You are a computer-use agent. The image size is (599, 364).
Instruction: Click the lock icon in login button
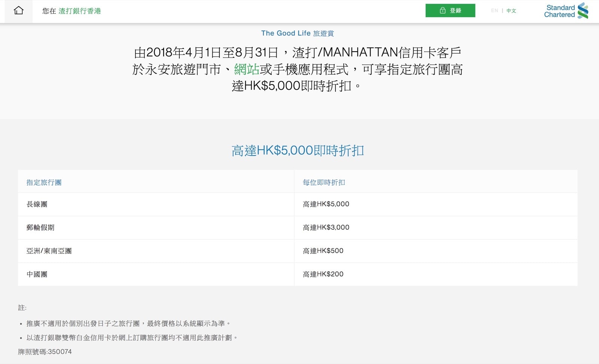[x=443, y=10]
